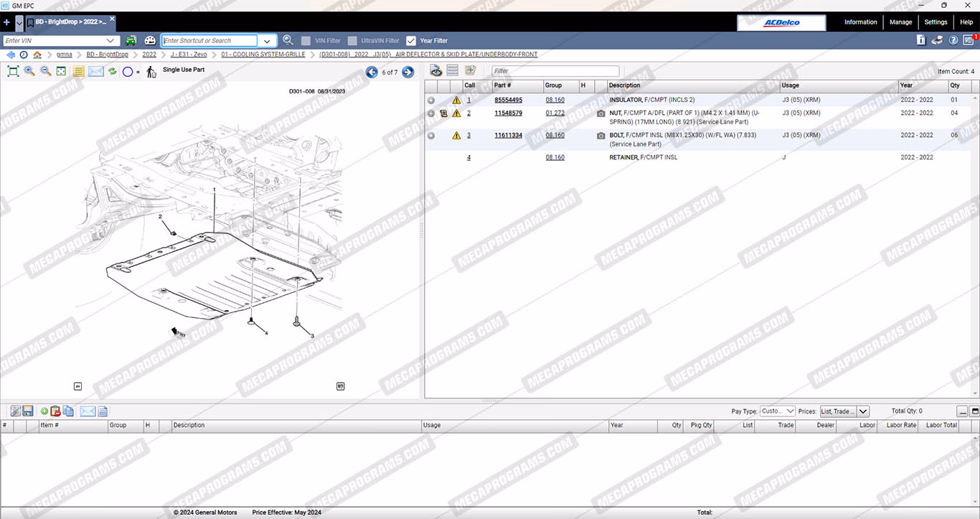Open part number 85554495 link
This screenshot has height=519, width=980.
pyautogui.click(x=508, y=100)
